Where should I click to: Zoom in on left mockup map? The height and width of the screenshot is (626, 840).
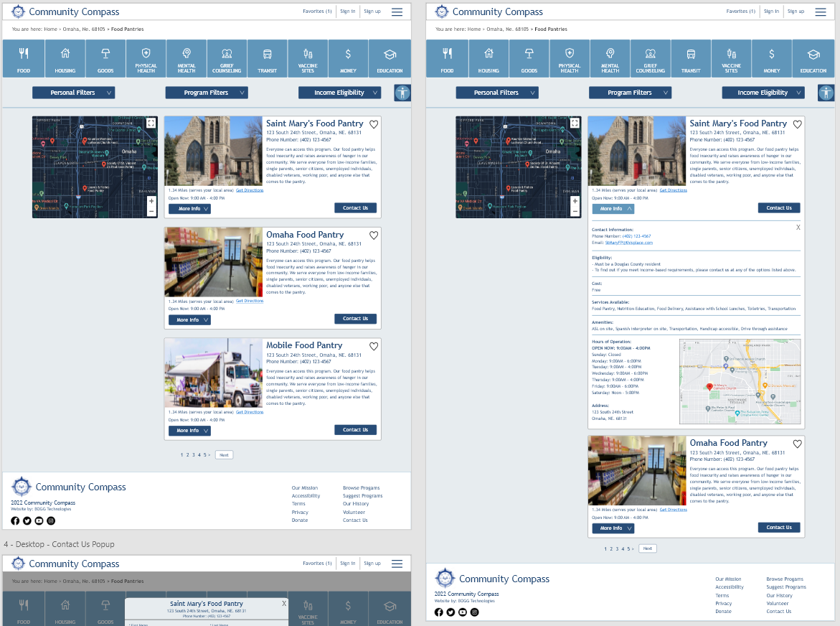point(151,201)
